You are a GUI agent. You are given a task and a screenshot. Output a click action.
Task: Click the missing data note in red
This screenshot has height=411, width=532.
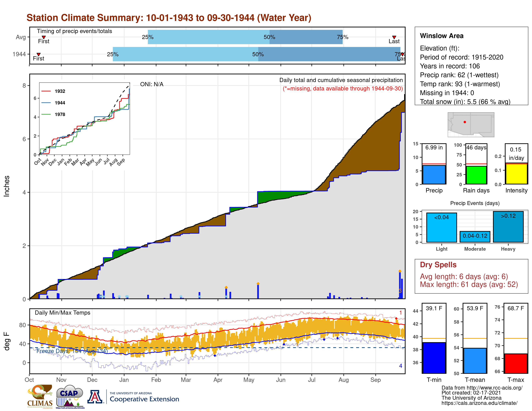tap(343, 88)
